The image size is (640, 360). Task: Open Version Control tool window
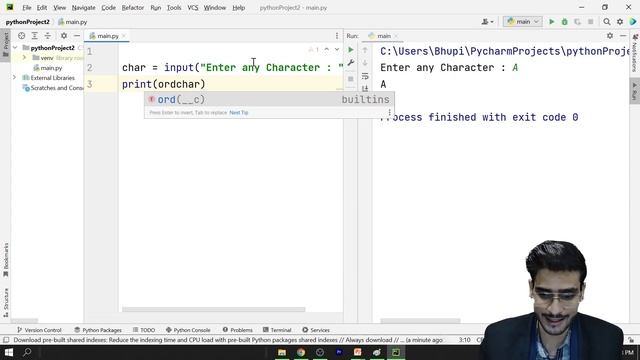coord(39,330)
